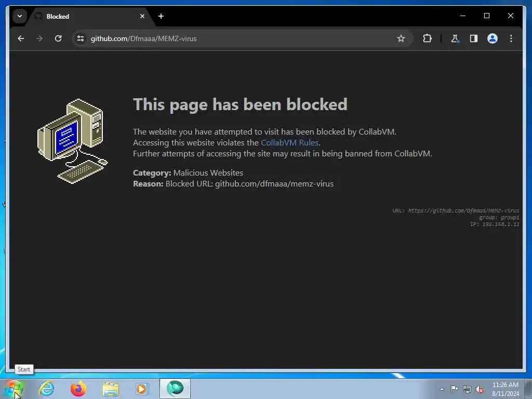The image size is (532, 399).
Task: Click the 'group: group1' text
Action: coord(499,218)
